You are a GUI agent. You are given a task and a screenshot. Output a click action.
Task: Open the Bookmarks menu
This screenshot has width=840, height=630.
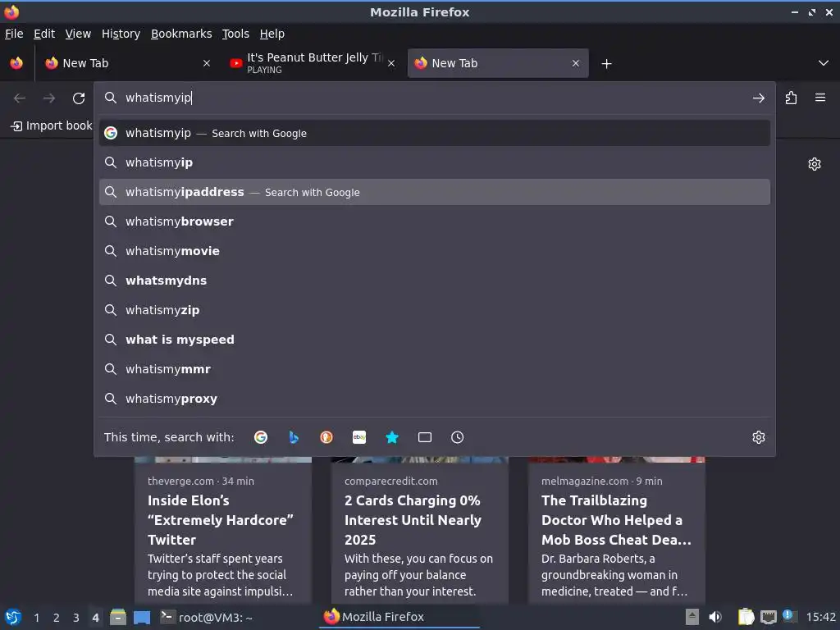tap(181, 34)
